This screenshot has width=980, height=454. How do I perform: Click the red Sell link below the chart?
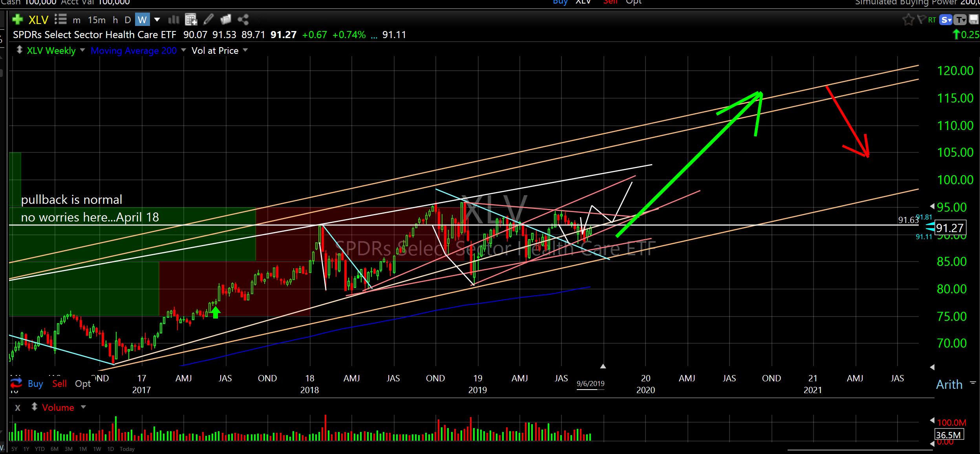click(x=59, y=384)
